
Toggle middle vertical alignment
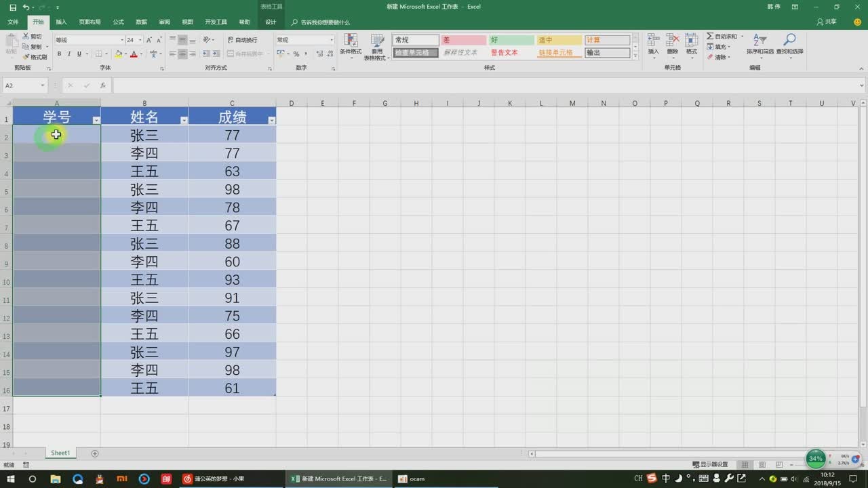click(182, 40)
